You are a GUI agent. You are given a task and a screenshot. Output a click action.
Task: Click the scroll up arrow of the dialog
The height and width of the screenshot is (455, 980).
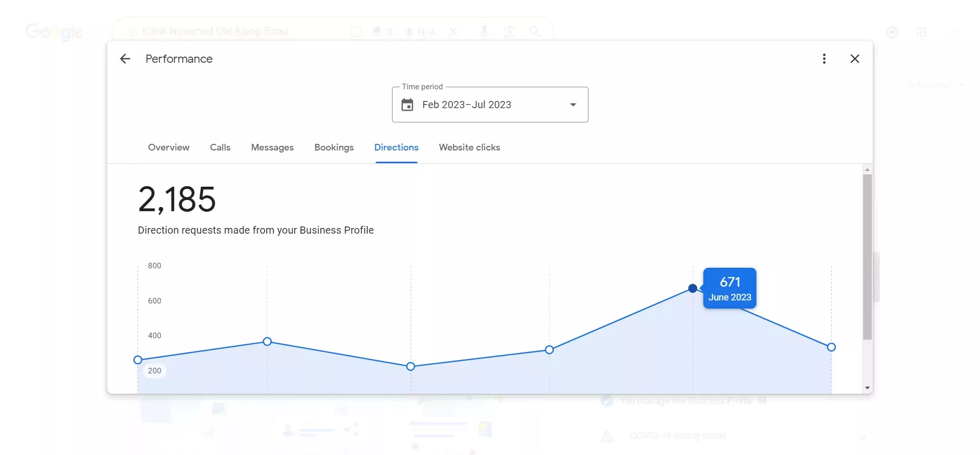point(867,169)
